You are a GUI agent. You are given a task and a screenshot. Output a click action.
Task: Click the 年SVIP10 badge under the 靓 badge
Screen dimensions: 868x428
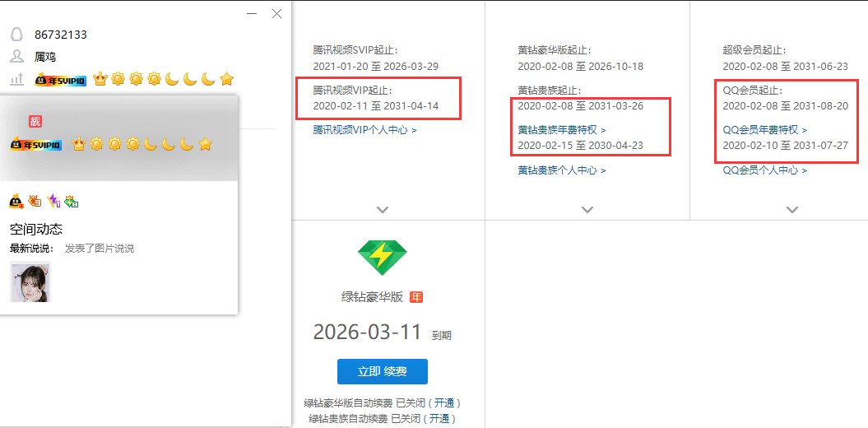[36, 145]
